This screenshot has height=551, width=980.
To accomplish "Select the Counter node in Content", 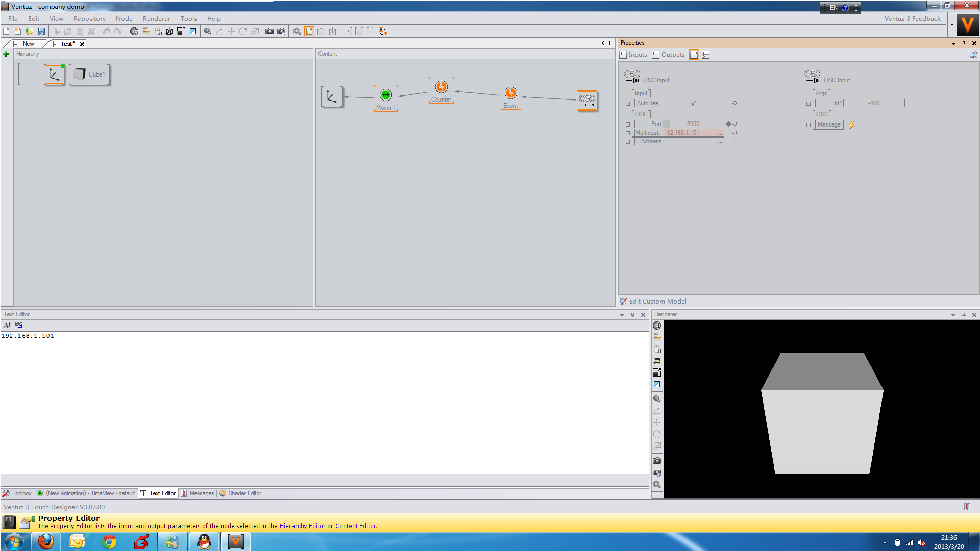I will [x=441, y=87].
